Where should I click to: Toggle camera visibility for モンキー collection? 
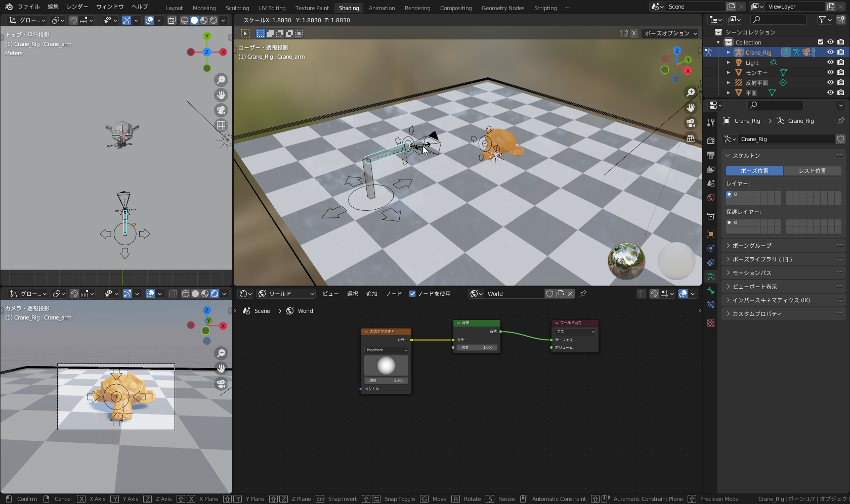click(x=841, y=72)
